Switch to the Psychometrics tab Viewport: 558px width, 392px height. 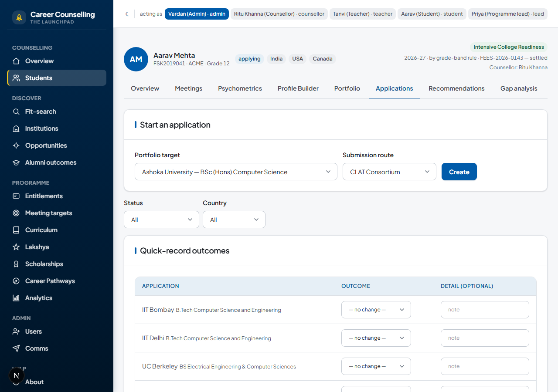[x=240, y=88]
